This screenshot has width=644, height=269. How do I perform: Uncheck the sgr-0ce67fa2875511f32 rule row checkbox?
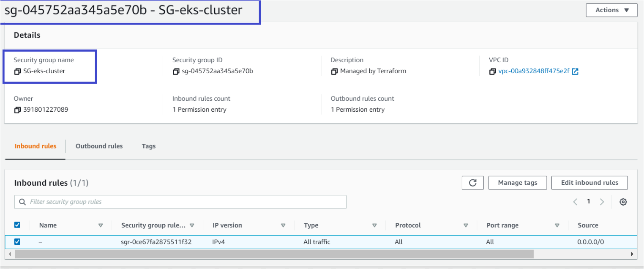click(x=17, y=242)
